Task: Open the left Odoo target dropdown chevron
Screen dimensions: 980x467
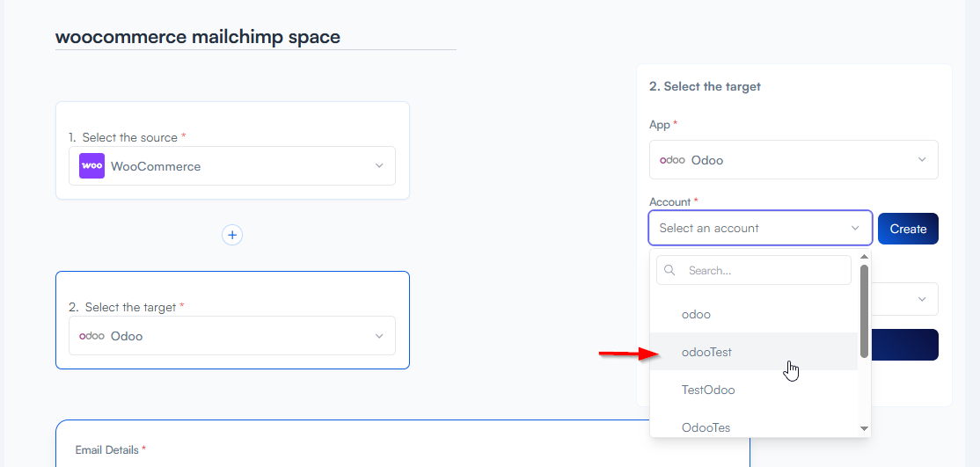Action: [379, 336]
